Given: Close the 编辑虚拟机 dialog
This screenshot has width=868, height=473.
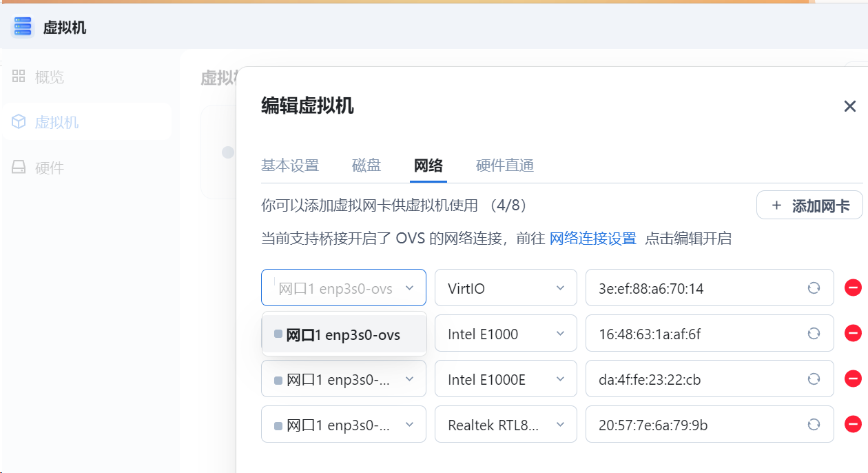Looking at the screenshot, I should [849, 106].
